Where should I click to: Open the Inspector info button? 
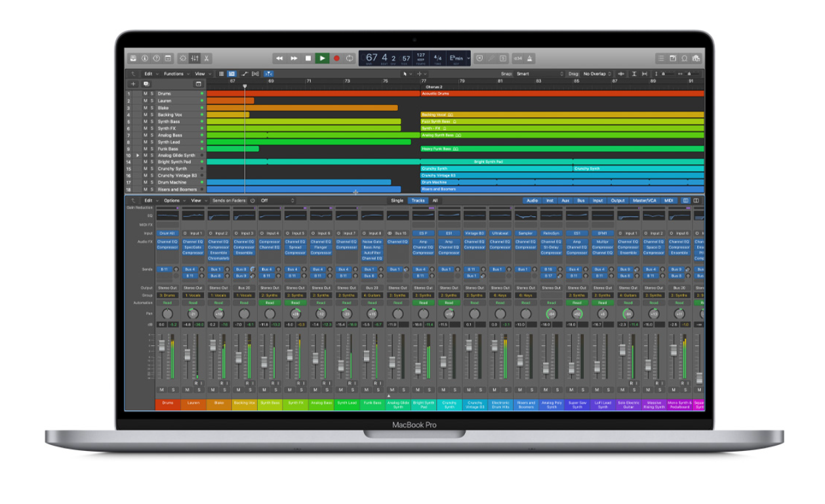(145, 58)
